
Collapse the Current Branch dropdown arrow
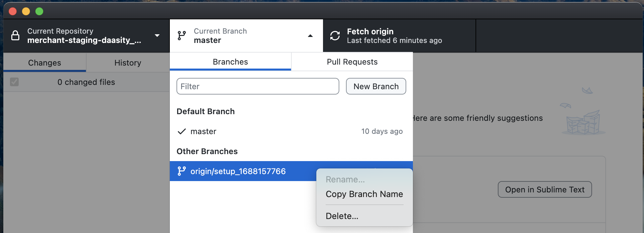point(310,36)
